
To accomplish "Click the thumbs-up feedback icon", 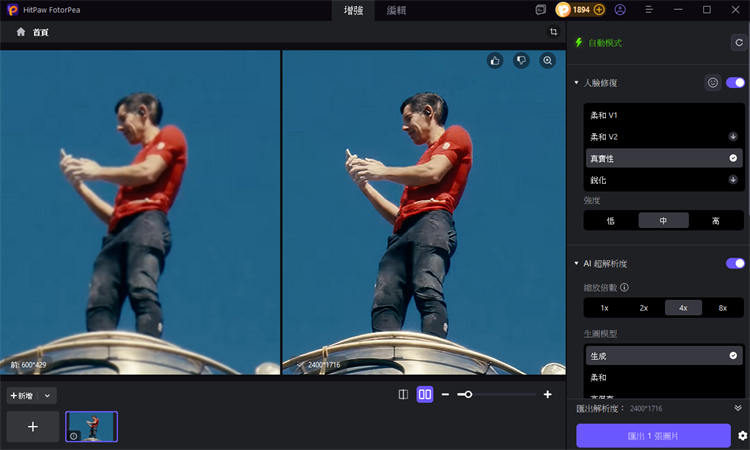I will point(495,61).
